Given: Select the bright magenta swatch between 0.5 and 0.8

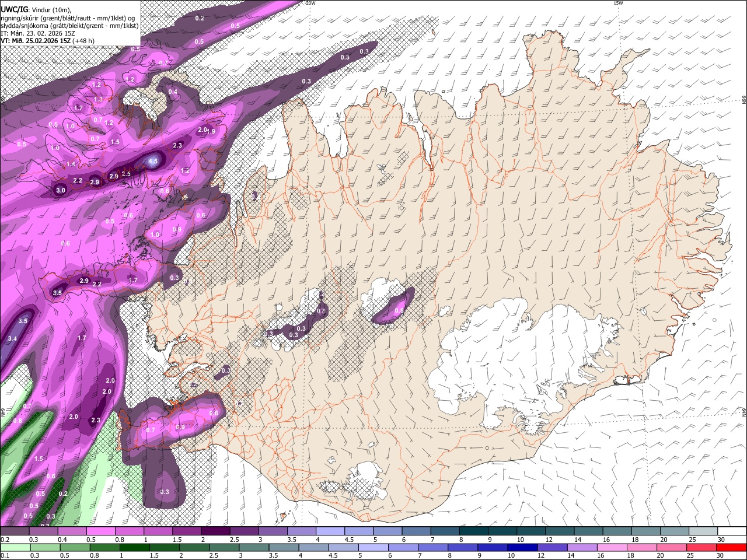Looking at the screenshot, I should [x=101, y=531].
